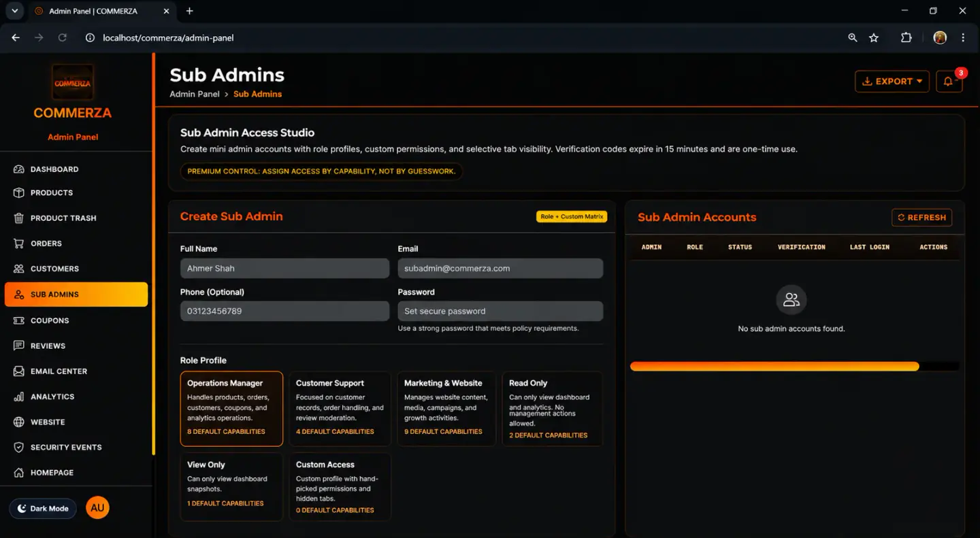The height and width of the screenshot is (538, 980).
Task: Click the COMMERZA logo image
Action: click(x=73, y=83)
